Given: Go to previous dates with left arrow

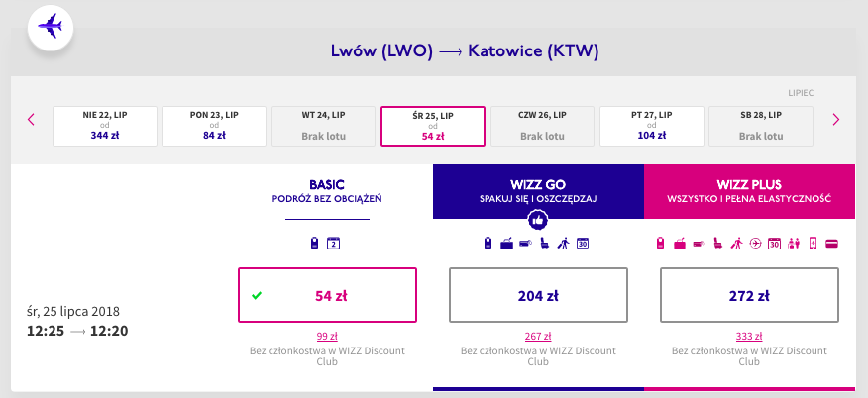Looking at the screenshot, I should [31, 120].
